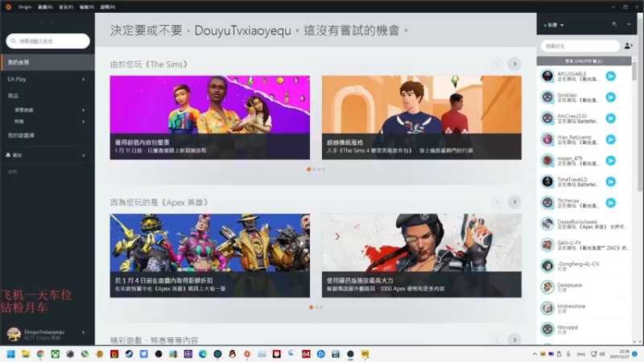Open the Sims 4 Modern Menswear kit card
This screenshot has height=362, width=644.
click(422, 117)
